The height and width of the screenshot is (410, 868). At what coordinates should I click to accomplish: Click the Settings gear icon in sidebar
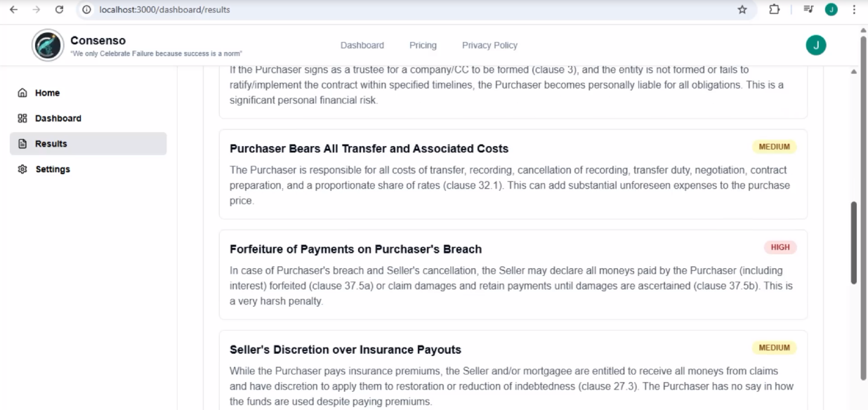point(22,169)
